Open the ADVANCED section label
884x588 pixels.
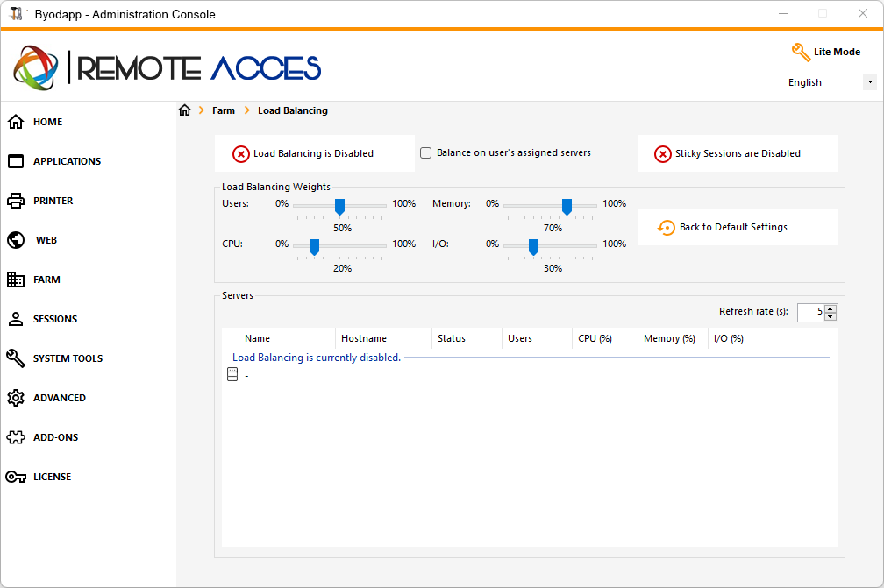pyautogui.click(x=60, y=398)
